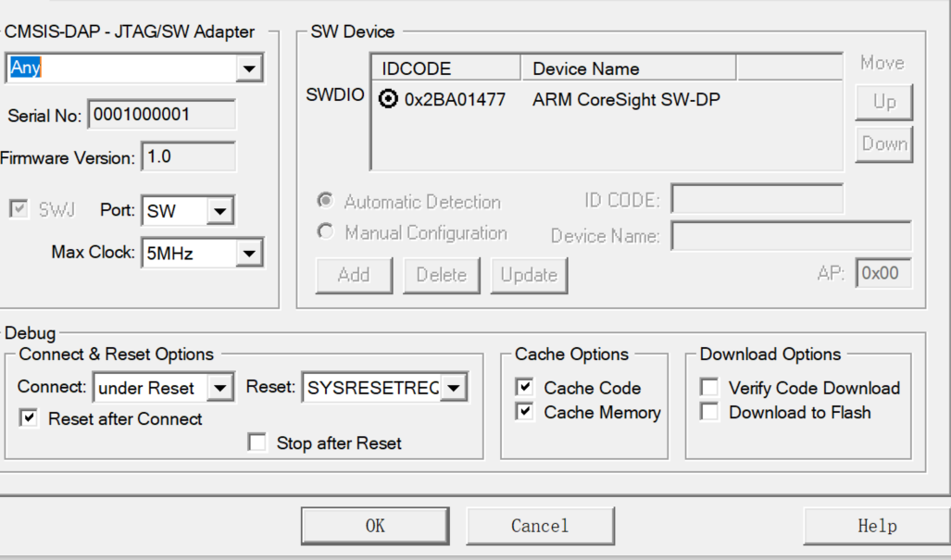Enable Stop after Reset
This screenshot has height=560, width=951.
(257, 442)
